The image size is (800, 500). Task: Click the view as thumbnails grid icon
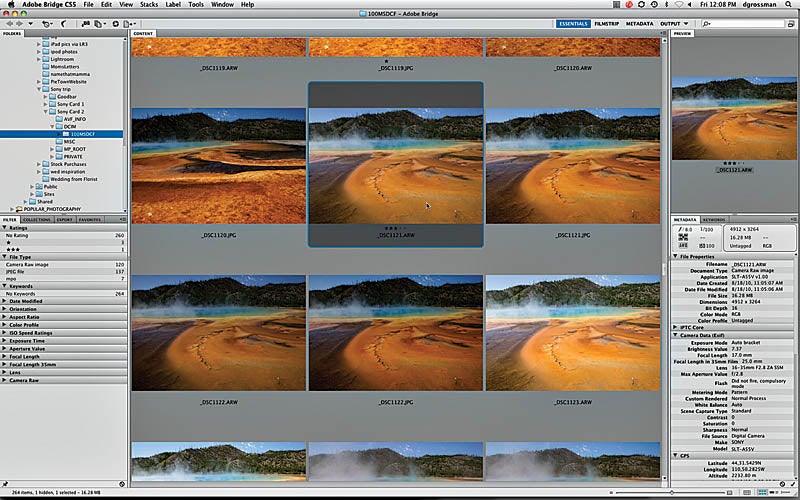762,492
